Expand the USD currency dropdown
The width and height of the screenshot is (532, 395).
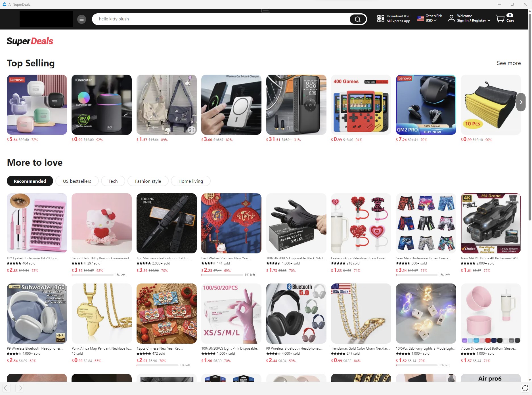click(431, 20)
